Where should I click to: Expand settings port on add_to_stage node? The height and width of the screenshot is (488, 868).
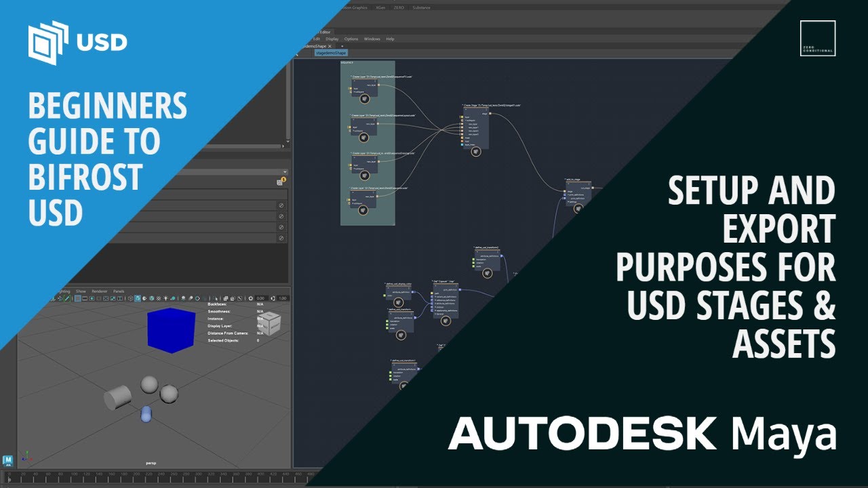[572, 202]
